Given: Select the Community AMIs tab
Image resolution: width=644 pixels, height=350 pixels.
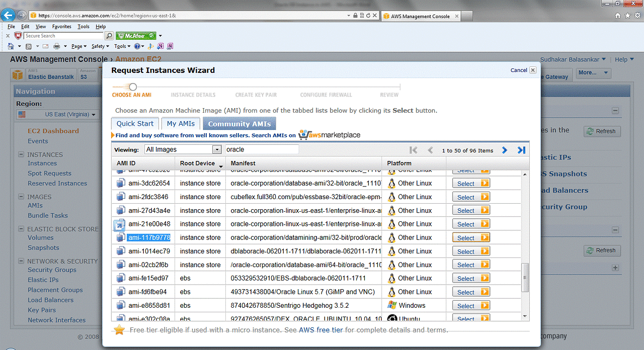Looking at the screenshot, I should click(x=239, y=124).
